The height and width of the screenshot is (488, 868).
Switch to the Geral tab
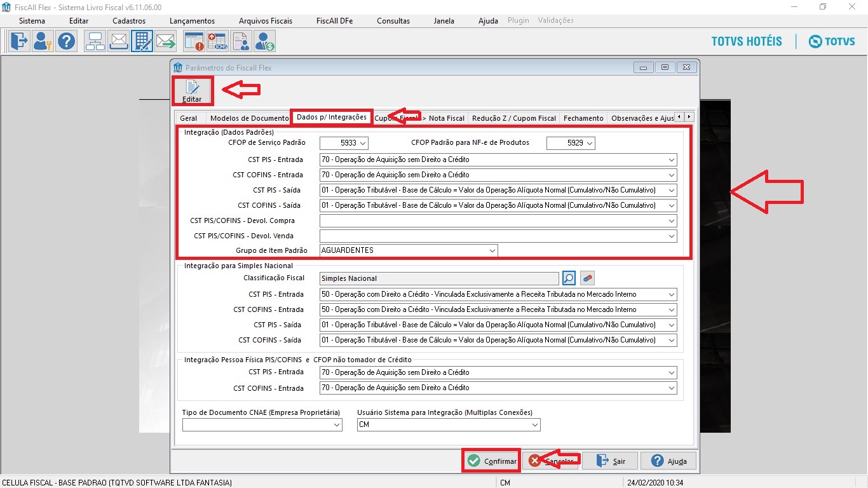pos(189,118)
